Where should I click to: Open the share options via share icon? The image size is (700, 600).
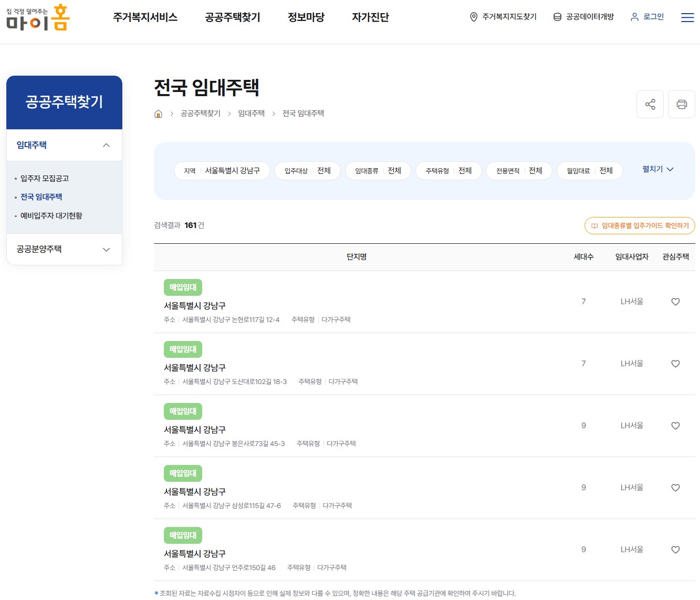(650, 104)
